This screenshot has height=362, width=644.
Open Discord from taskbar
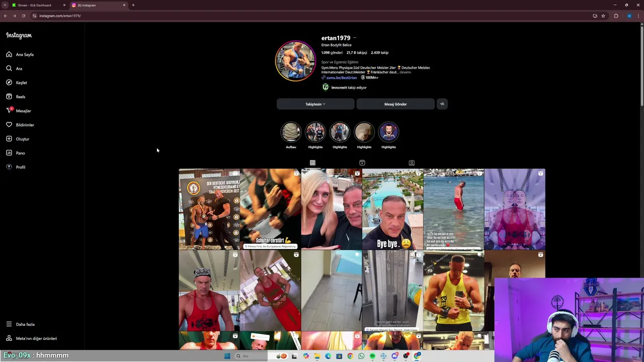coord(395,356)
